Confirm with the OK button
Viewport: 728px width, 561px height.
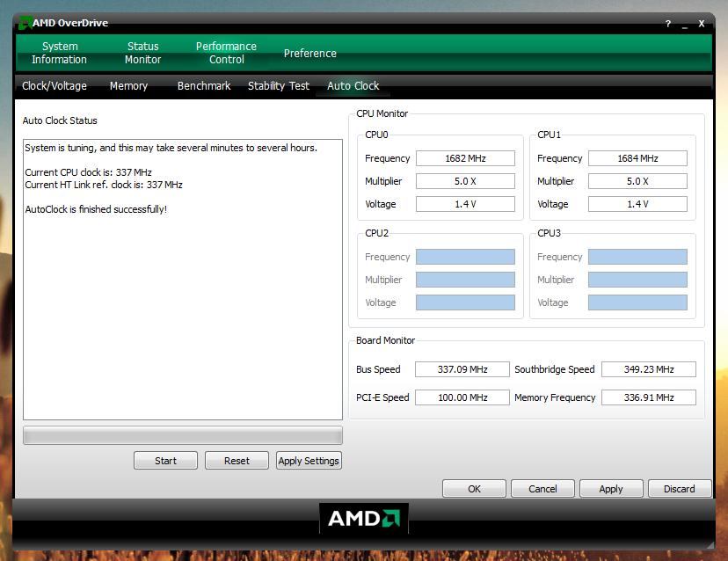tap(474, 489)
